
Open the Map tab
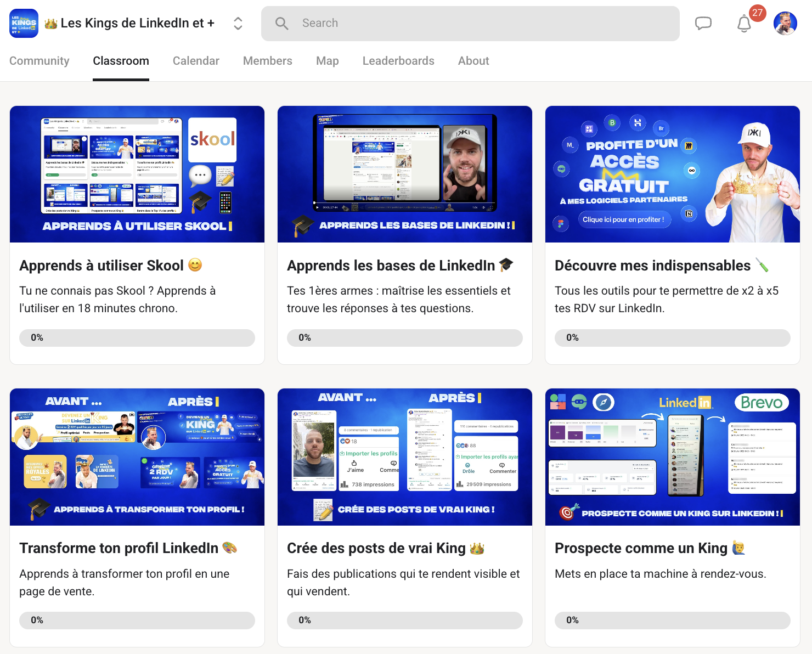tap(327, 61)
